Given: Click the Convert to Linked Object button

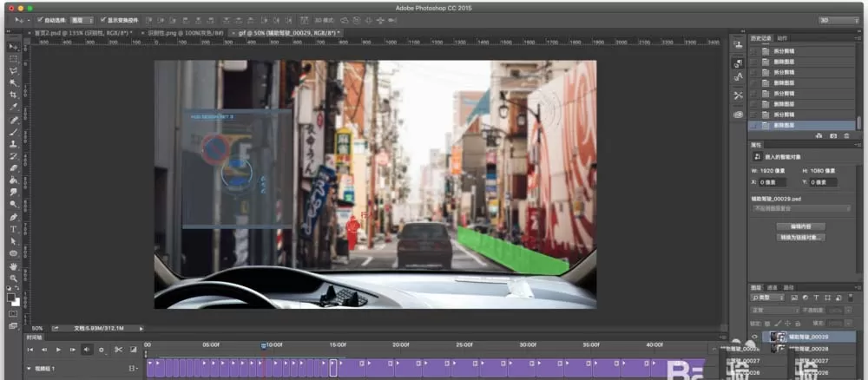Looking at the screenshot, I should (800, 238).
